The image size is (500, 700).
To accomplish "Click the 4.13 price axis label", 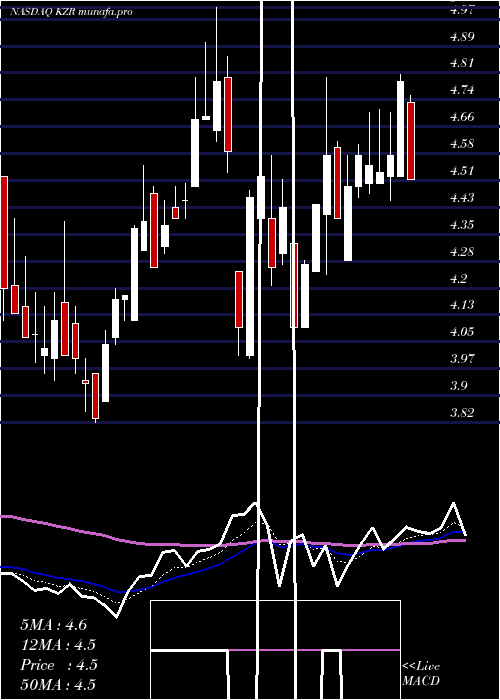I will click(x=462, y=305).
